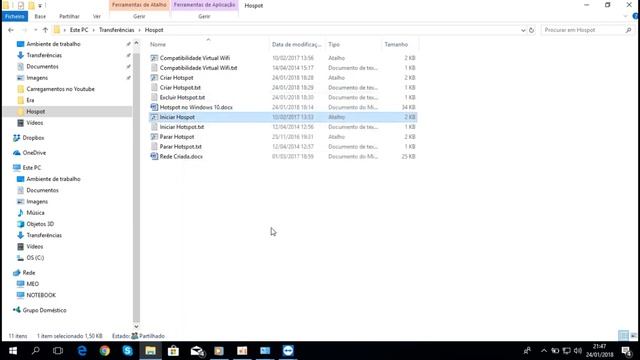The height and width of the screenshot is (360, 640).
Task: Click Transferências in address bar path
Action: [116, 30]
